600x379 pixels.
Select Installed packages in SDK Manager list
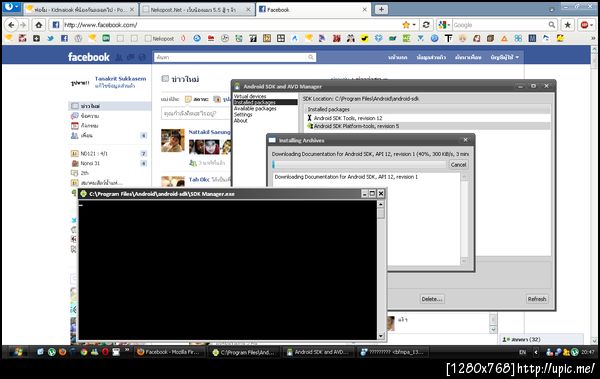pos(265,102)
